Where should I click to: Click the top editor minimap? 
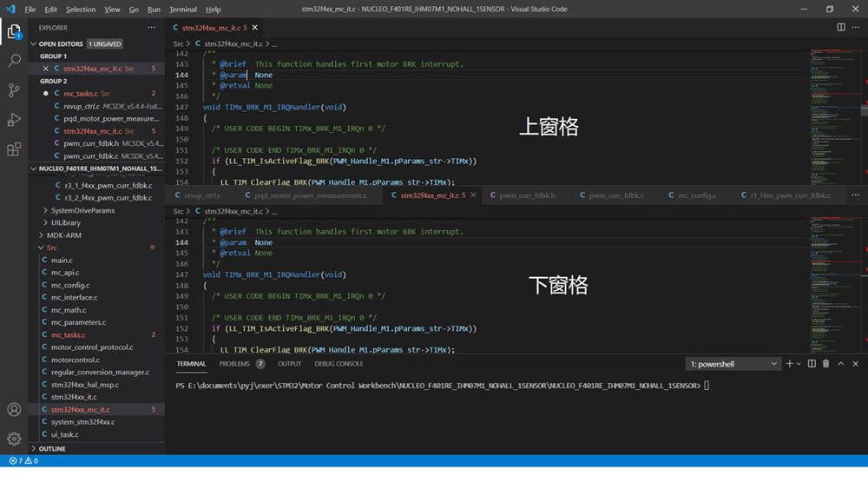click(835, 117)
